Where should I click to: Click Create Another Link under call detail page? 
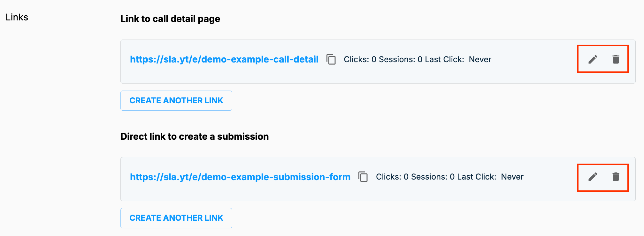coord(176,100)
